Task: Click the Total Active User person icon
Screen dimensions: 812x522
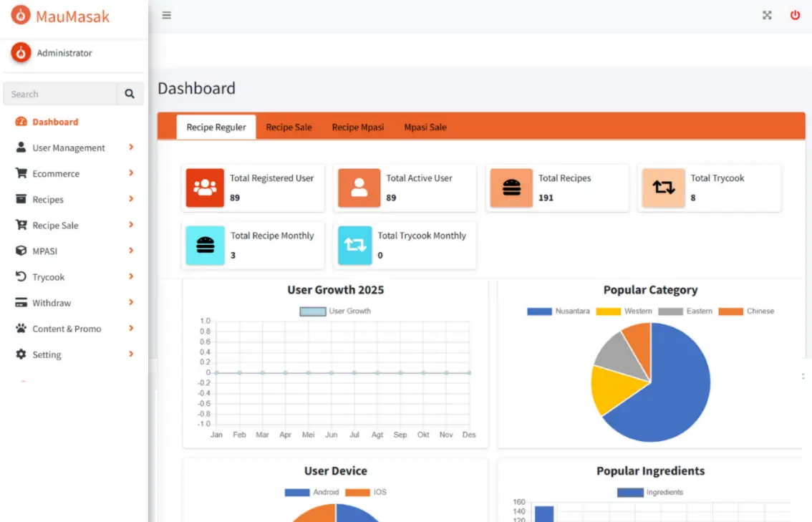Action: (359, 188)
